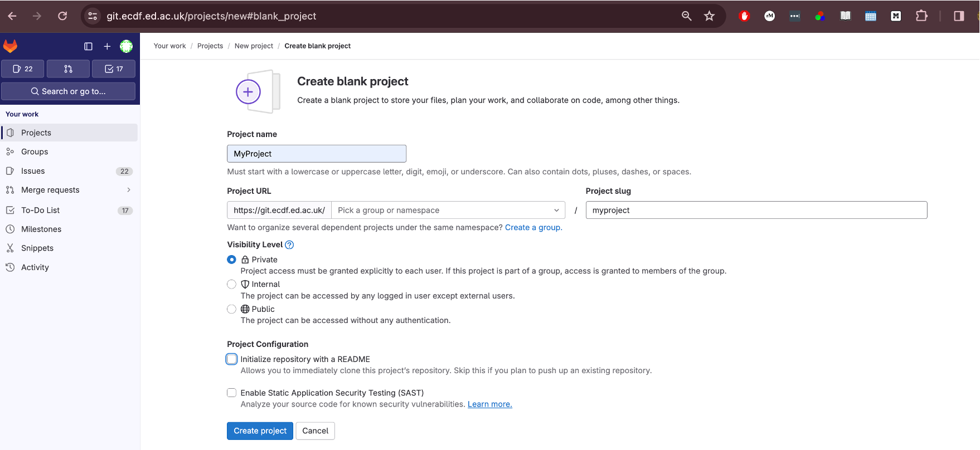The image size is (980, 450).
Task: Click the round M extension icon
Action: pos(770,16)
